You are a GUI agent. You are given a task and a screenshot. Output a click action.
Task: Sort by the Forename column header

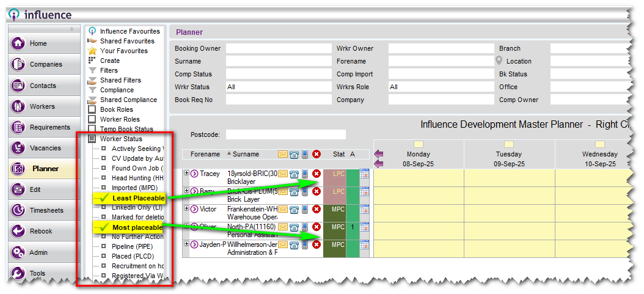[x=205, y=155]
